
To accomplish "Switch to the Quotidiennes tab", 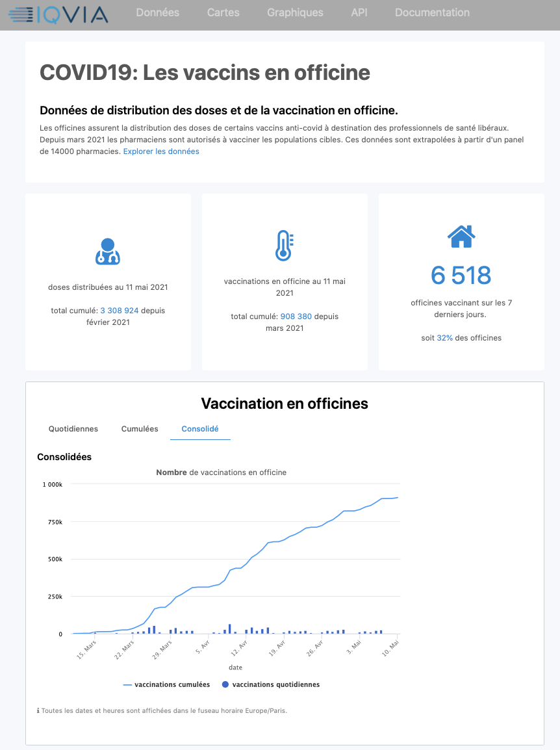I will pos(73,429).
